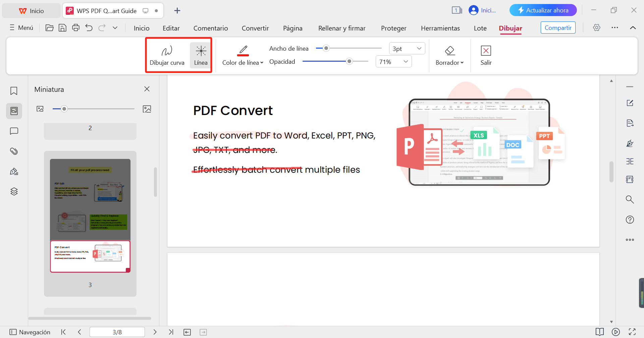Click the search magnifier in right sidebar
Screen dimensions: 644x338
click(x=630, y=200)
